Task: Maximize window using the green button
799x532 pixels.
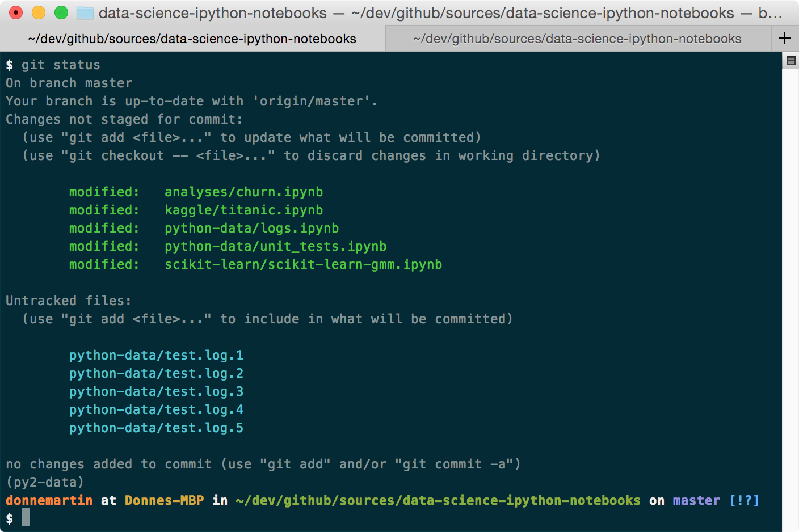Action: (61, 12)
